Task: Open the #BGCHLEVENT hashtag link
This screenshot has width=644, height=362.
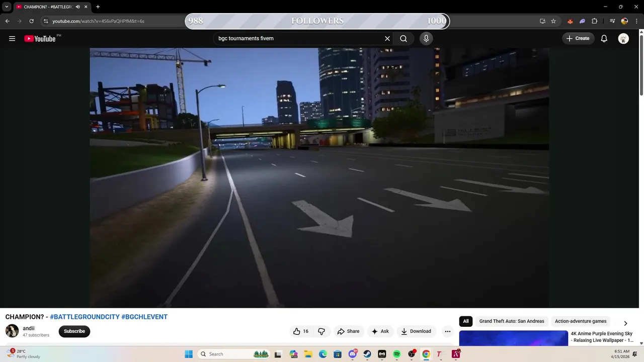Action: tap(144, 317)
